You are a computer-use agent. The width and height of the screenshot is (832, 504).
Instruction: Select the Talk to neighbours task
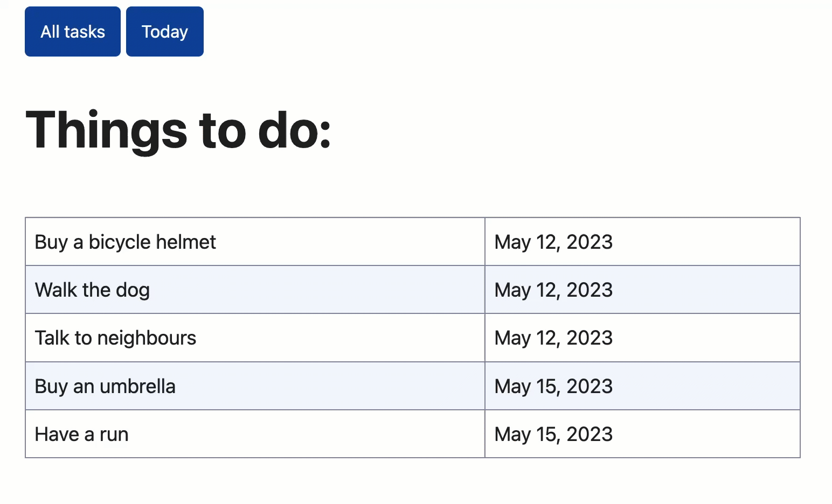tap(115, 338)
